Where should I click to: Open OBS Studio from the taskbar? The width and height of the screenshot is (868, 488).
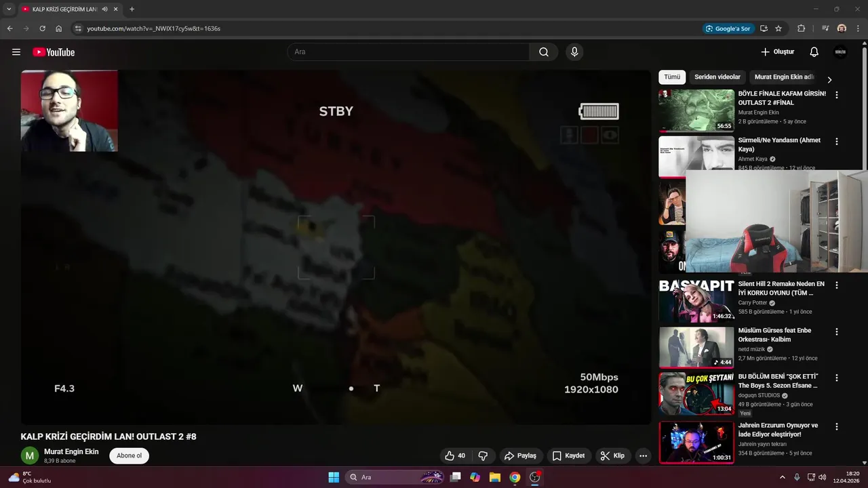(535, 477)
